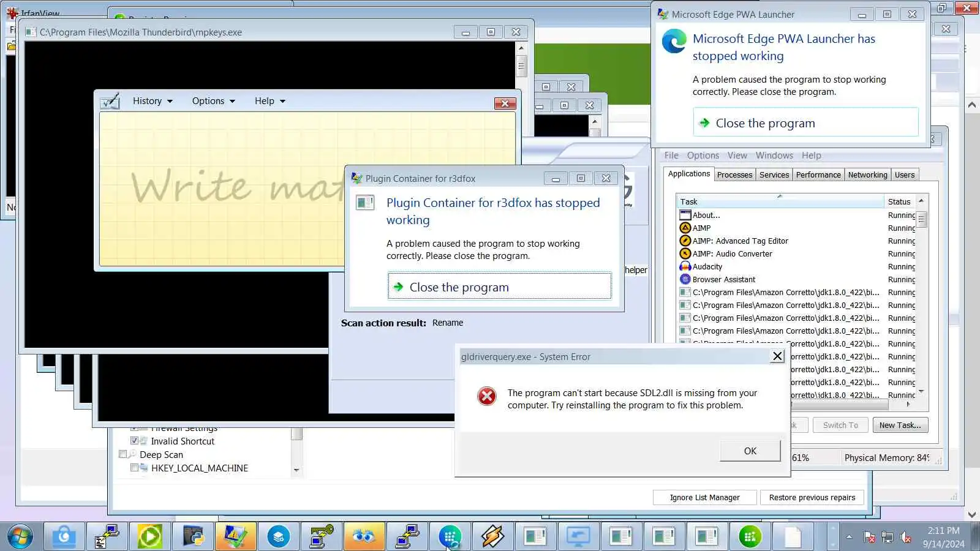Toggle the Invalid Shortcut checkbox
980x551 pixels.
pos(134,441)
